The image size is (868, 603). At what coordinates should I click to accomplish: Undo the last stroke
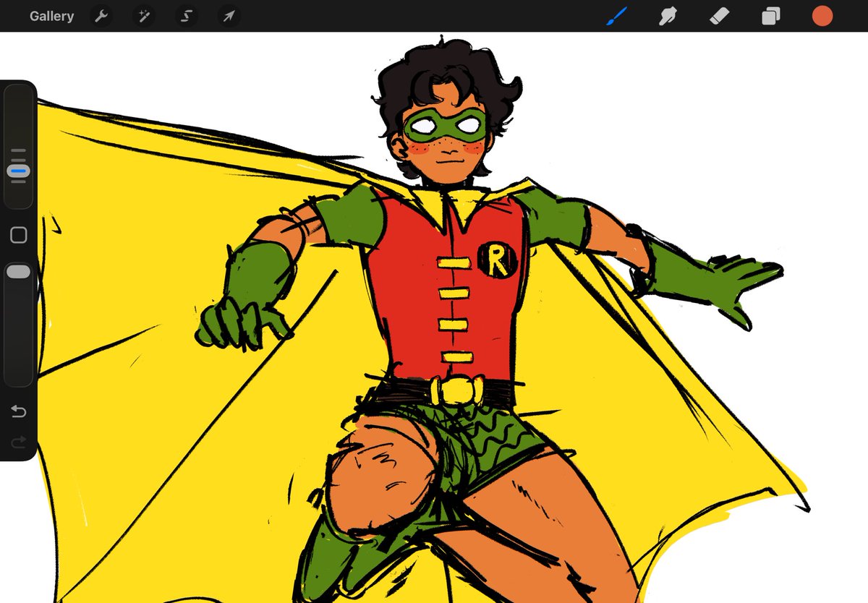(x=19, y=412)
